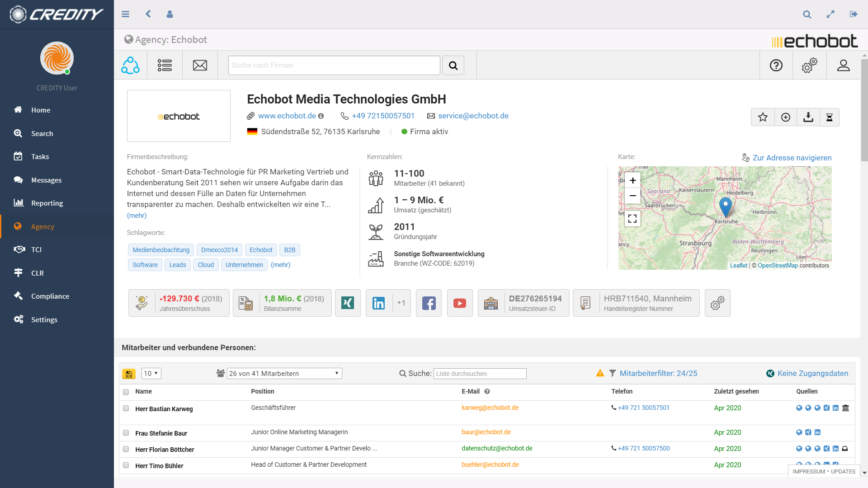The width and height of the screenshot is (868, 488).
Task: Open the page size dropdown showing 10
Action: 151,374
